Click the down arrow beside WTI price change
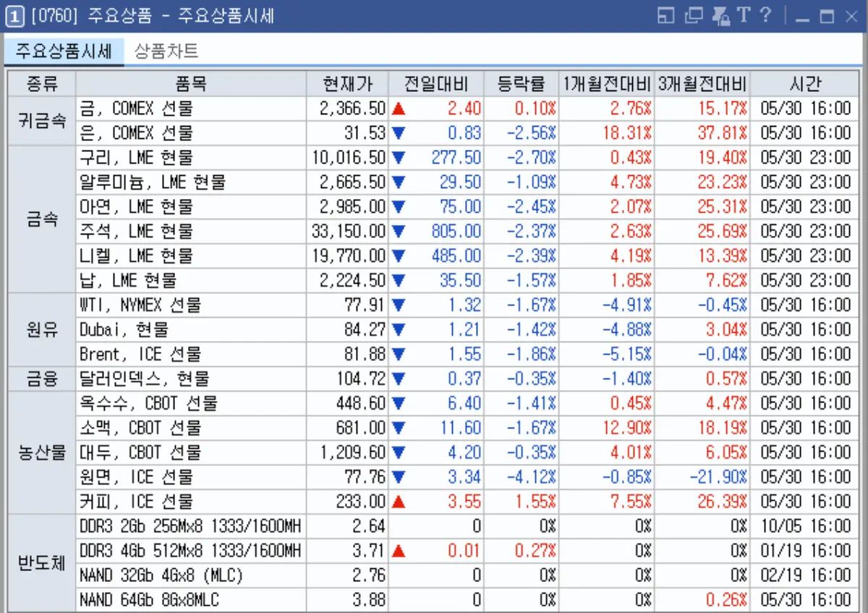 (399, 305)
